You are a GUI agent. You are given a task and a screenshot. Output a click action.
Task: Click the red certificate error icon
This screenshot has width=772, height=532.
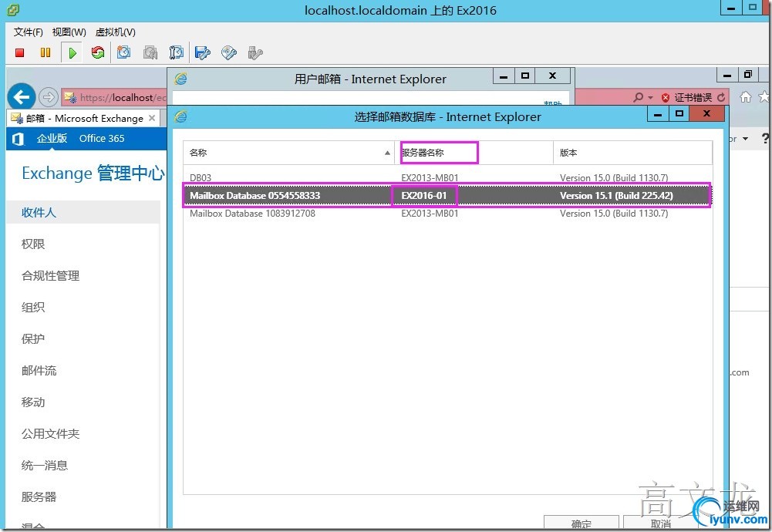pyautogui.click(x=666, y=97)
